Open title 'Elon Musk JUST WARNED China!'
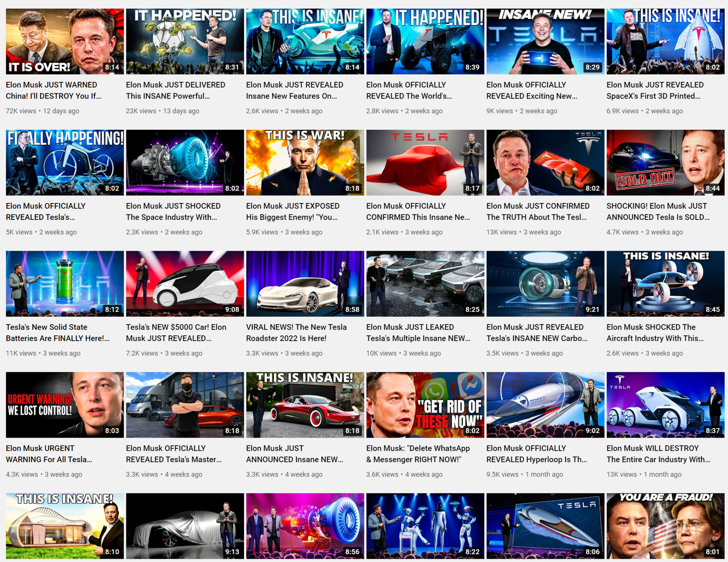 [53, 90]
